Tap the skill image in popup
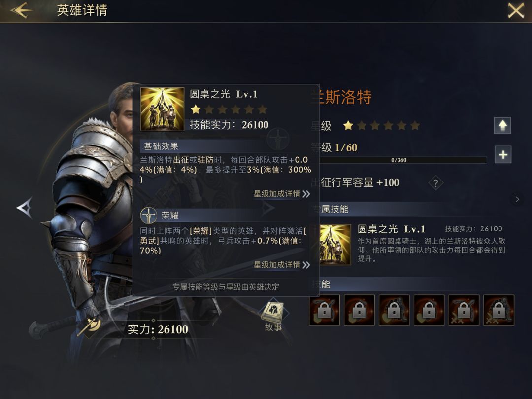Screen dimensions: 532x399 tap(162, 109)
